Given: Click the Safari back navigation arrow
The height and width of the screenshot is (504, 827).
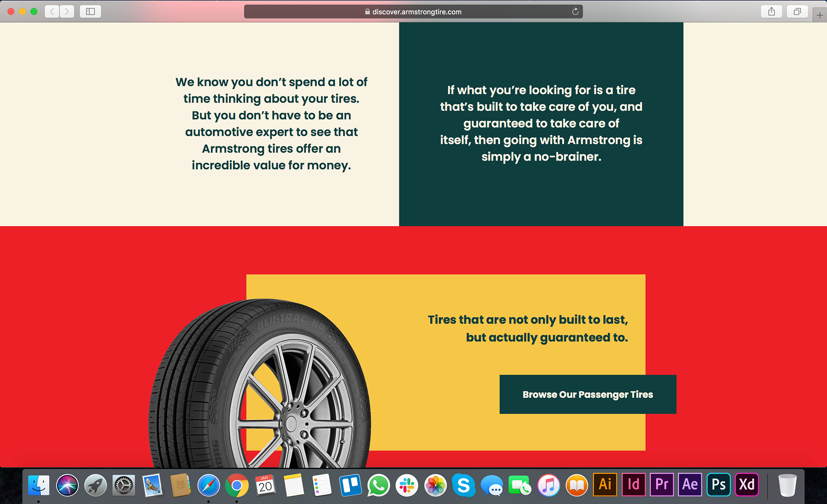Looking at the screenshot, I should coord(52,12).
